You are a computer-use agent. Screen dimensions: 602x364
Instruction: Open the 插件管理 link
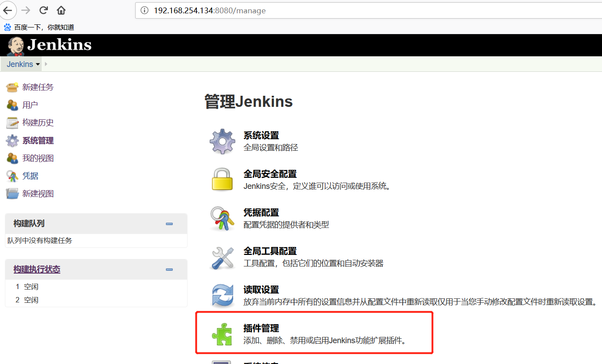pos(261,329)
